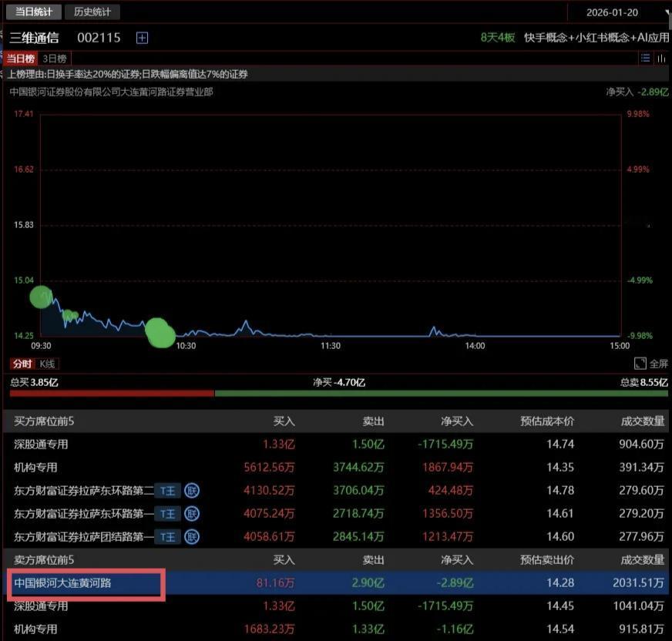
Task: Select the 机构专用 row in buyer top 5
Action: tap(337, 468)
